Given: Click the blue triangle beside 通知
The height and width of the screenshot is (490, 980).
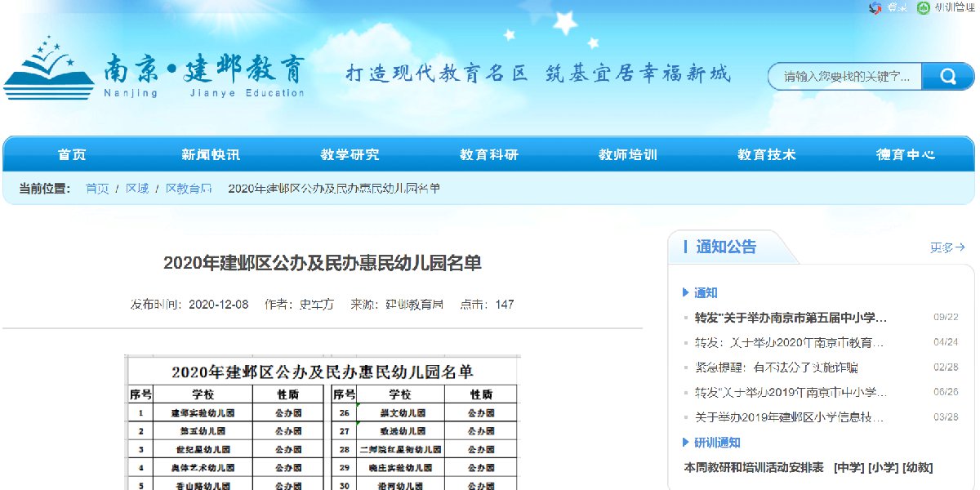Looking at the screenshot, I should click(686, 292).
